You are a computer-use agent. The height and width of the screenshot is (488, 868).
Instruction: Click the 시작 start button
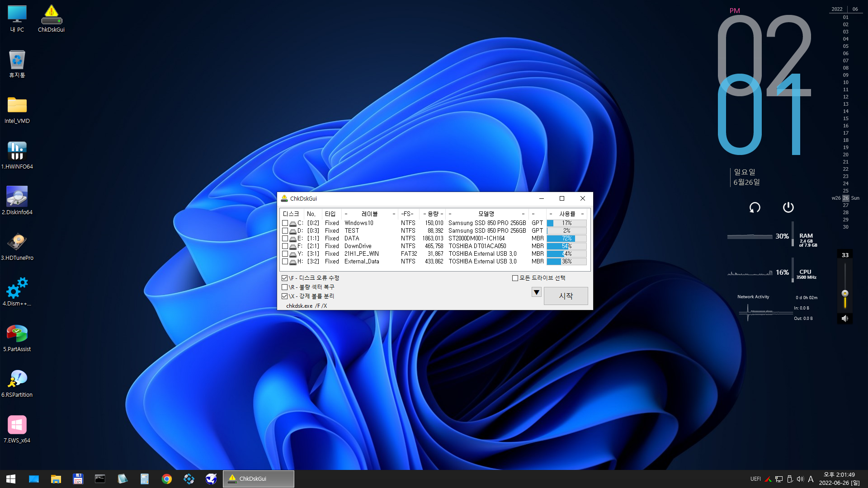pos(566,296)
